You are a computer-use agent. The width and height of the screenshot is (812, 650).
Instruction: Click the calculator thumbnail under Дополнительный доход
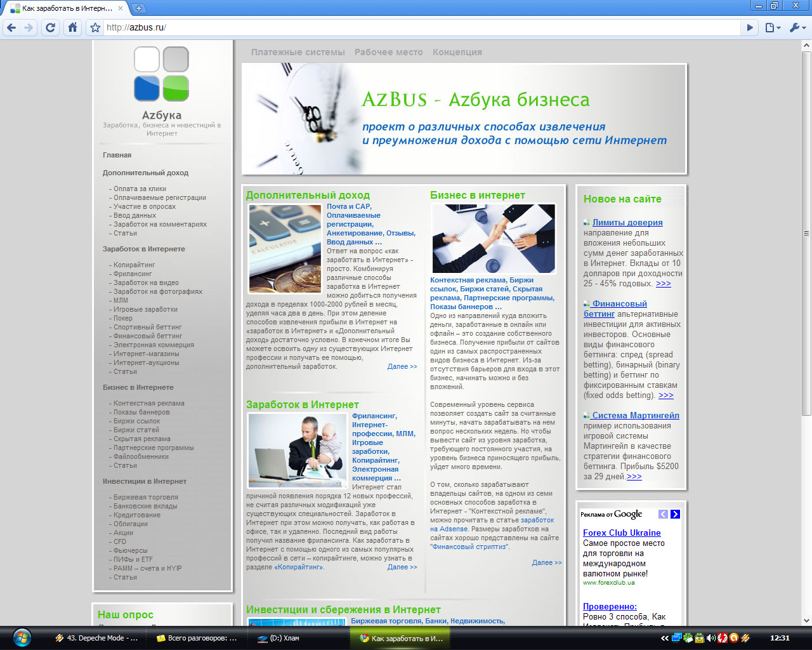[x=285, y=248]
